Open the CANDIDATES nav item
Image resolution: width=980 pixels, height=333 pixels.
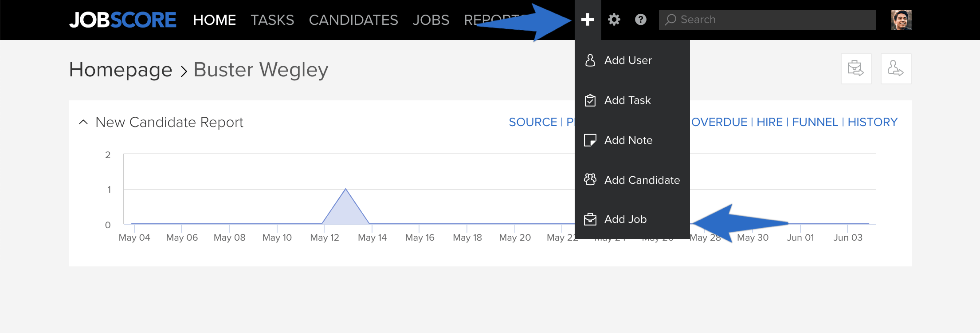tap(353, 20)
